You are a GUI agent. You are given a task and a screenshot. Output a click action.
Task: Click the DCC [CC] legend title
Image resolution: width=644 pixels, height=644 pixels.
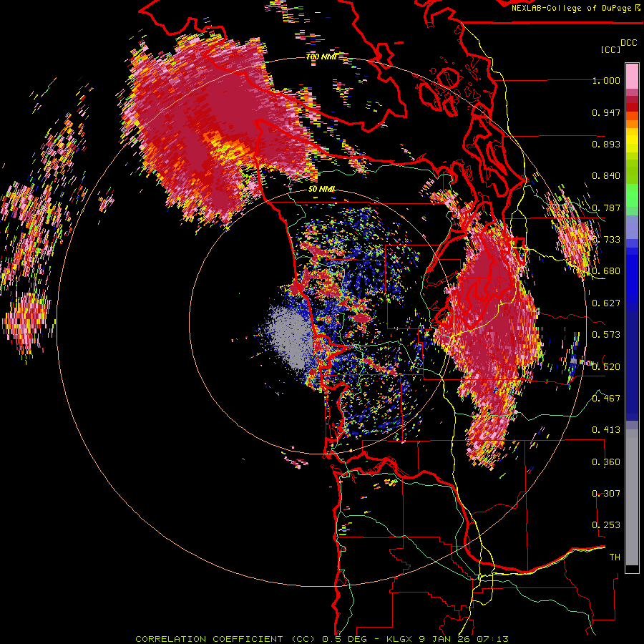pos(618,46)
